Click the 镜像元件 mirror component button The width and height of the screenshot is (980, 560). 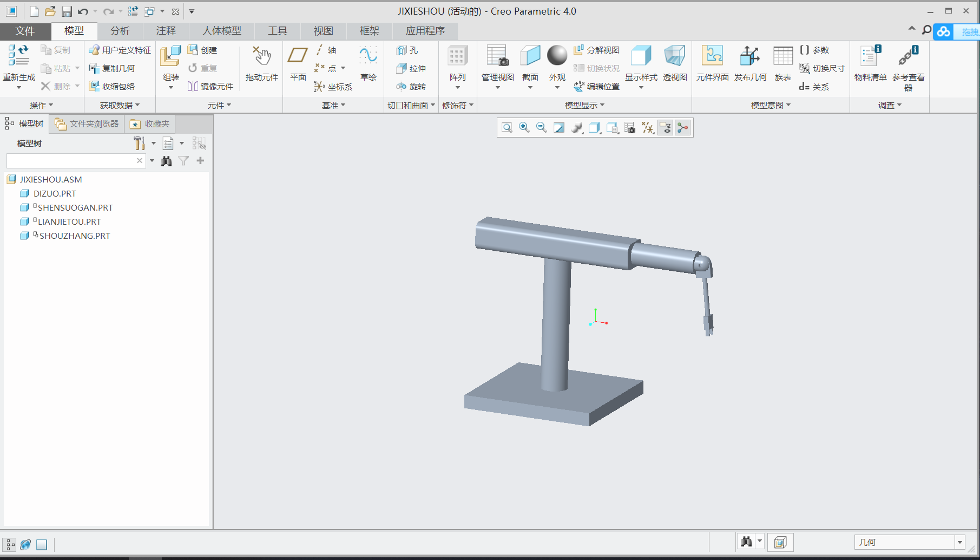point(211,86)
